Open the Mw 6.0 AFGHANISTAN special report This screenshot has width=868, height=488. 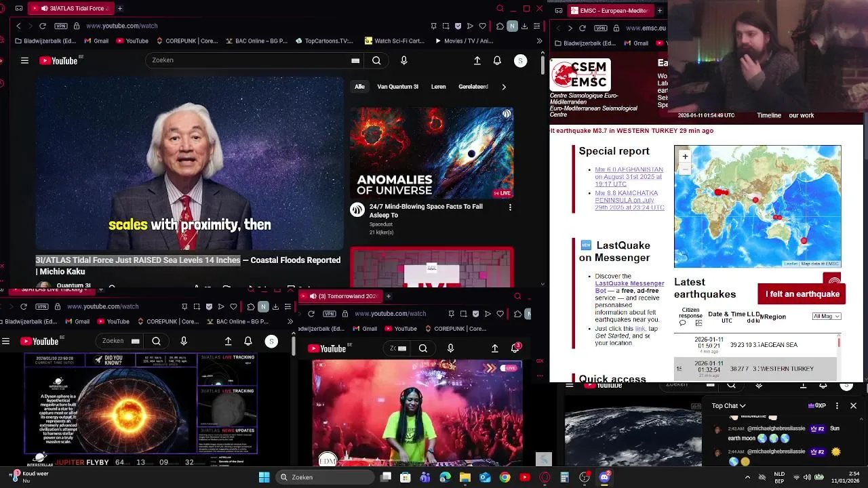tap(629, 177)
